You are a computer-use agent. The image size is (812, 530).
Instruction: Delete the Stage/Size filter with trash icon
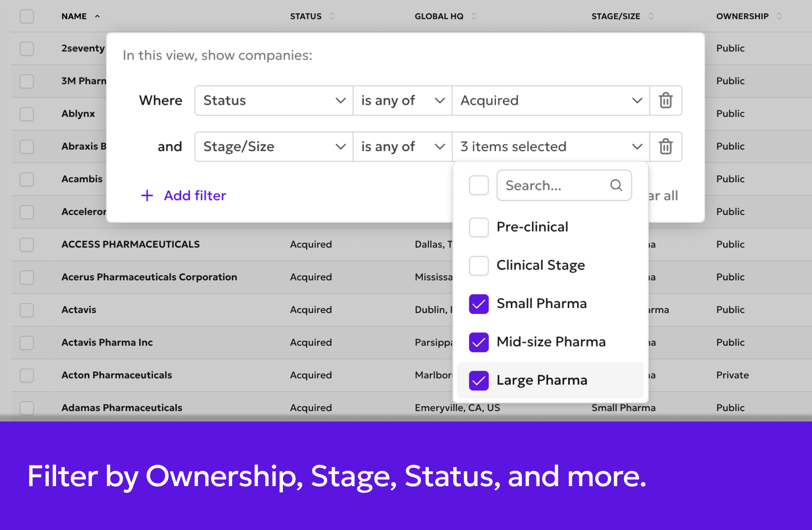(666, 147)
